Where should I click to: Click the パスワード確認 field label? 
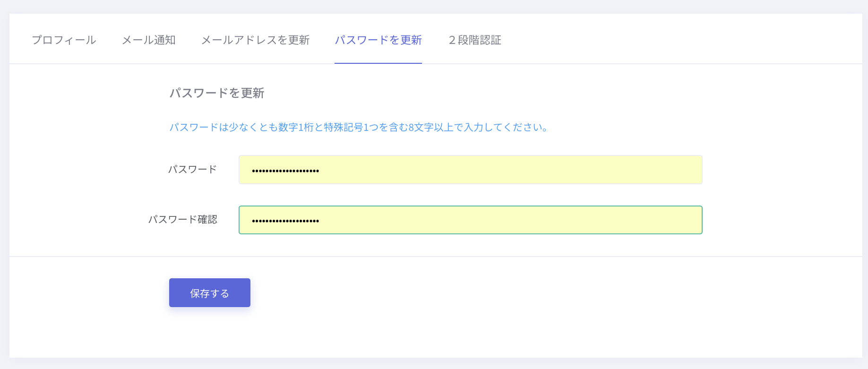click(x=183, y=219)
